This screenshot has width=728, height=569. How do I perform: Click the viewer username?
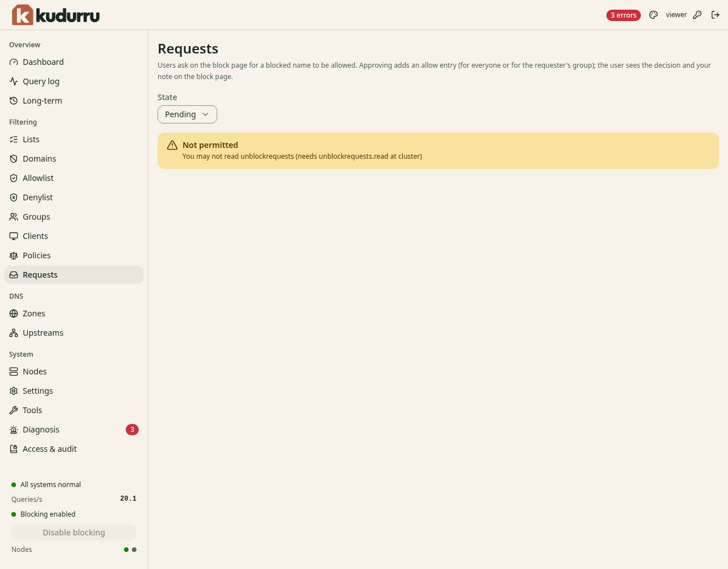pos(676,15)
